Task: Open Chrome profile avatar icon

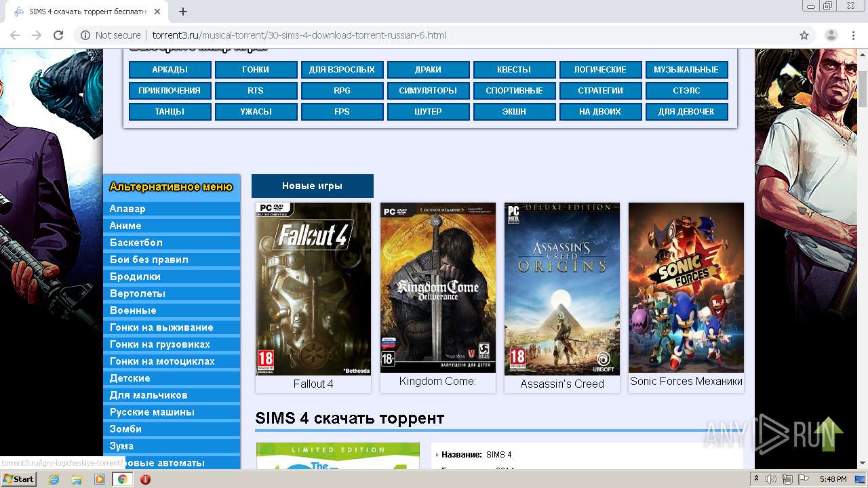Action: click(831, 35)
